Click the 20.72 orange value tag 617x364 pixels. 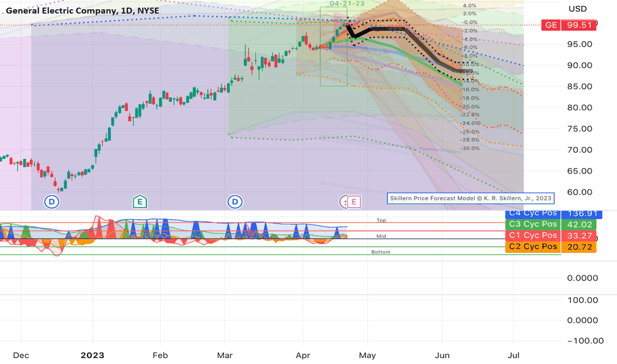579,247
